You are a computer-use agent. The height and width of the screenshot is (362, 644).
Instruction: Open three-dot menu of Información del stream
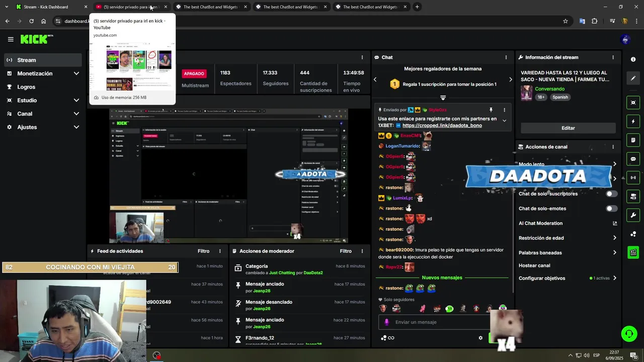tap(613, 57)
